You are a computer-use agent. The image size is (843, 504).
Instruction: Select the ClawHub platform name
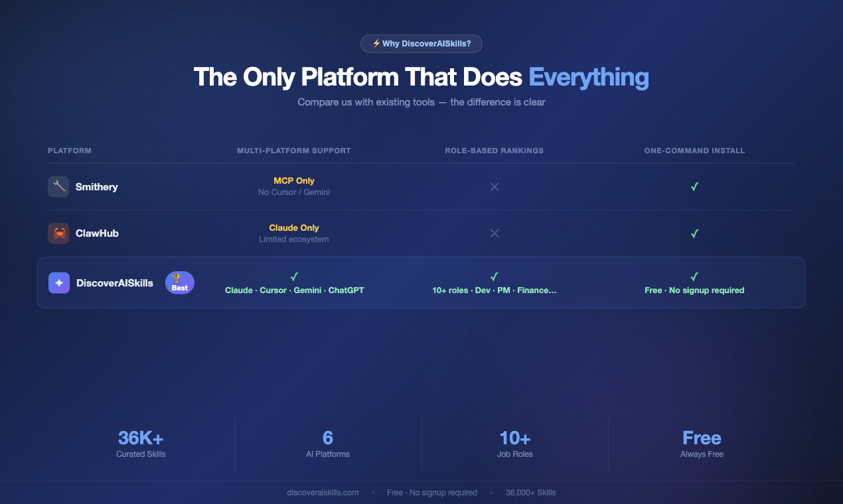tap(97, 233)
